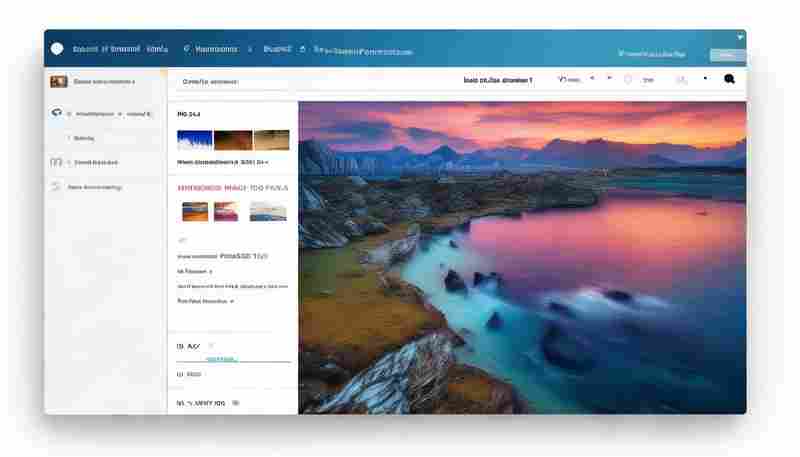Select the pale blue-gray thumbnail in the second row
The width and height of the screenshot is (800, 457).
[x=268, y=212]
